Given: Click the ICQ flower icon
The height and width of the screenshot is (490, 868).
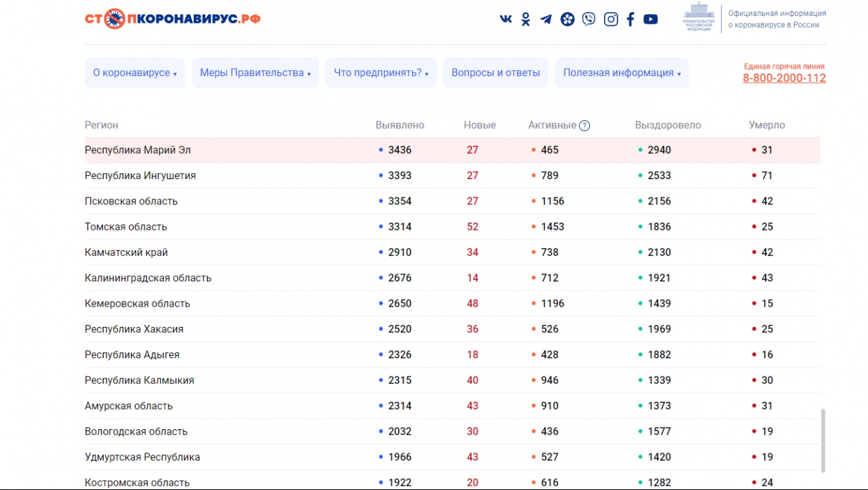Looking at the screenshot, I should tap(567, 19).
